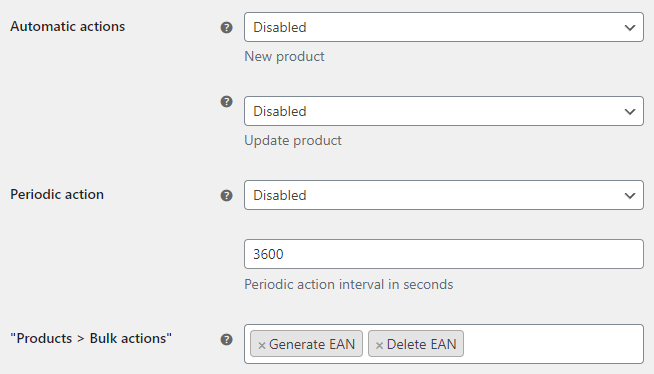Image resolution: width=654 pixels, height=374 pixels.
Task: Click chevron arrow of Periodic action select
Action: pos(630,196)
